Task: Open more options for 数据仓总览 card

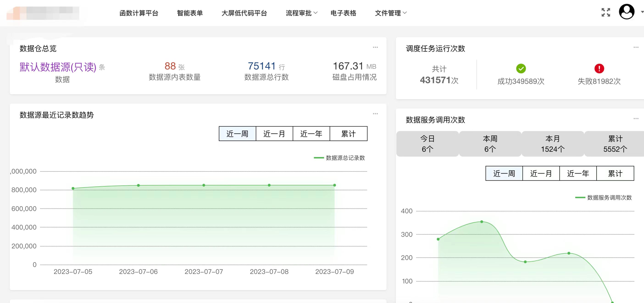Action: click(375, 47)
